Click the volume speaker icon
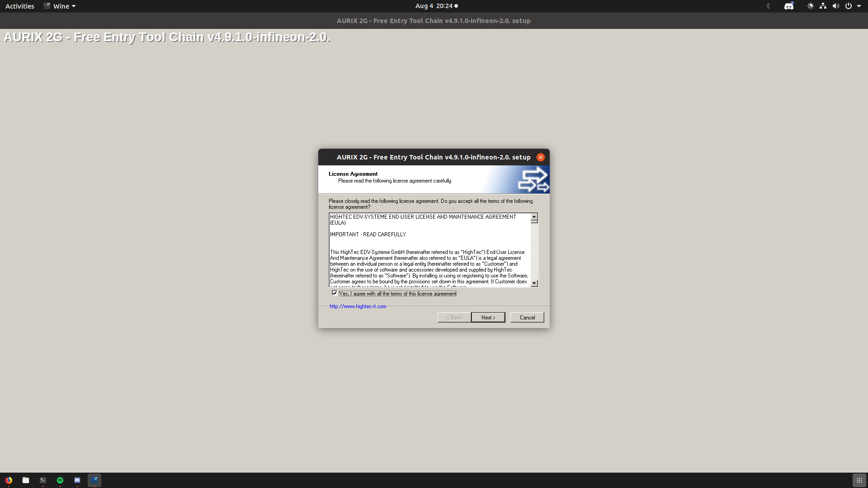This screenshot has width=868, height=488. (x=835, y=6)
